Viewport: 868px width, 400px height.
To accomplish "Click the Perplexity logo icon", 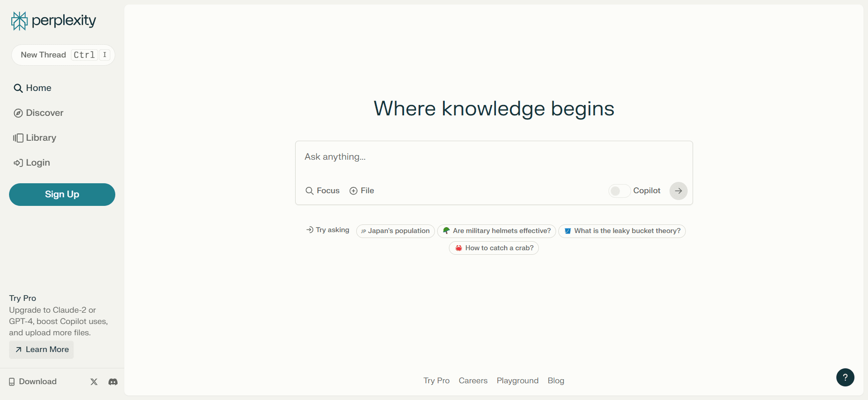I will (x=19, y=21).
